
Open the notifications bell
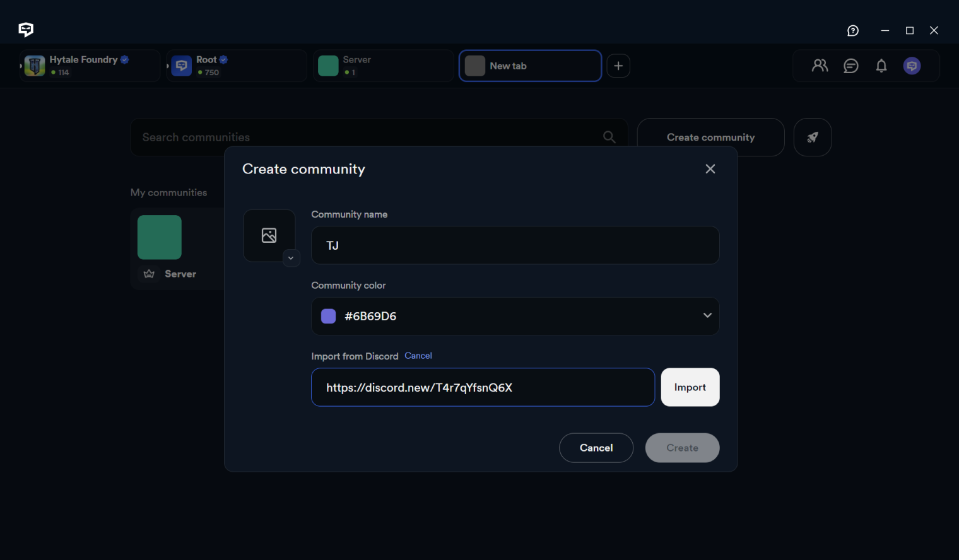881,66
